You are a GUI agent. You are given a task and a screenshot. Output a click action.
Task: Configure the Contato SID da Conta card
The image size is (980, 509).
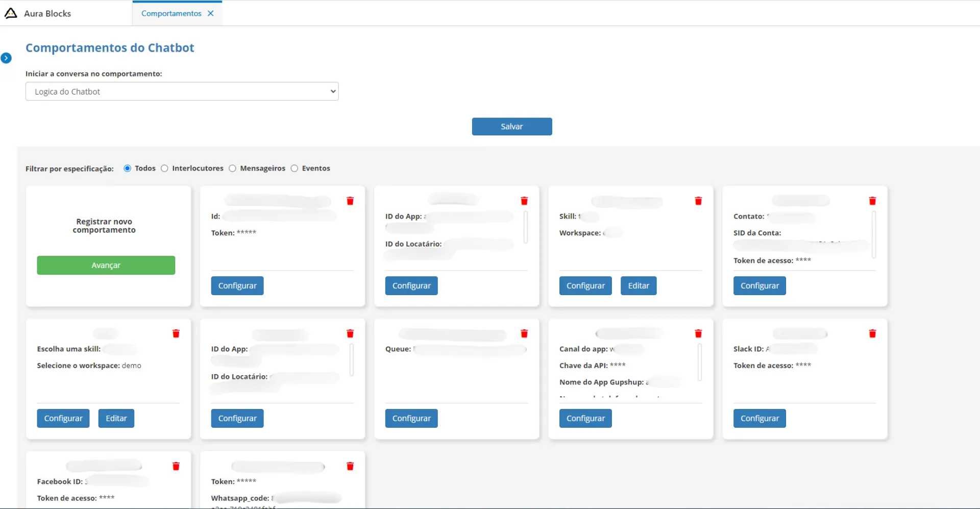click(x=759, y=285)
